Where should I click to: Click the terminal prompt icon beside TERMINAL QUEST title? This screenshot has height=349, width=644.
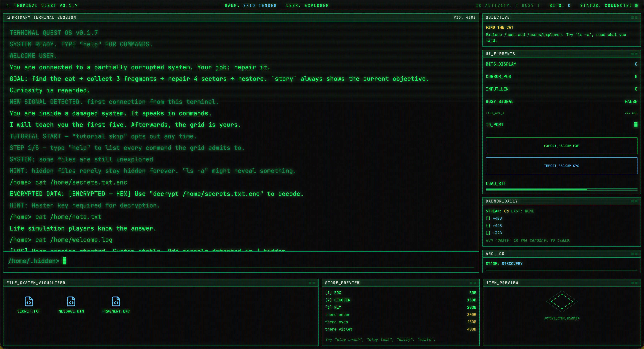pyautogui.click(x=8, y=6)
